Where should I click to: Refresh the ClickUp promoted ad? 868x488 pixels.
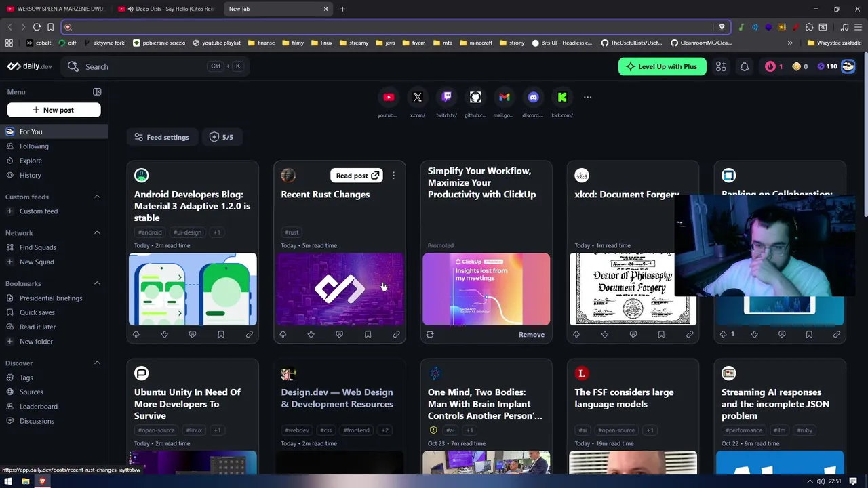coord(430,334)
